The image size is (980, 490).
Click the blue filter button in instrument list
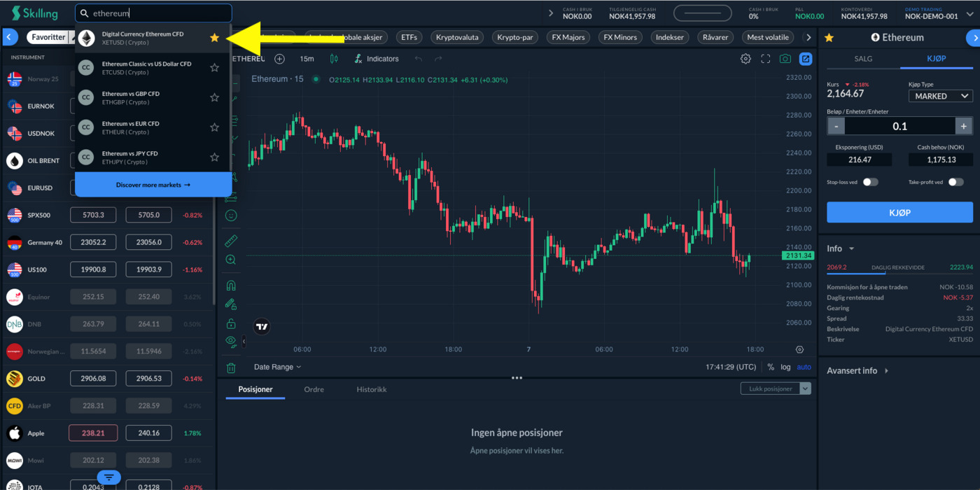[108, 477]
